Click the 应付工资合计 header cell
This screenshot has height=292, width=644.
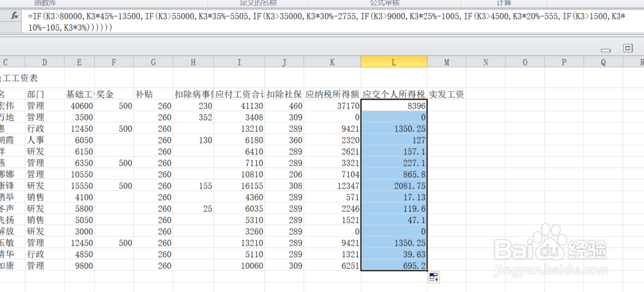239,95
